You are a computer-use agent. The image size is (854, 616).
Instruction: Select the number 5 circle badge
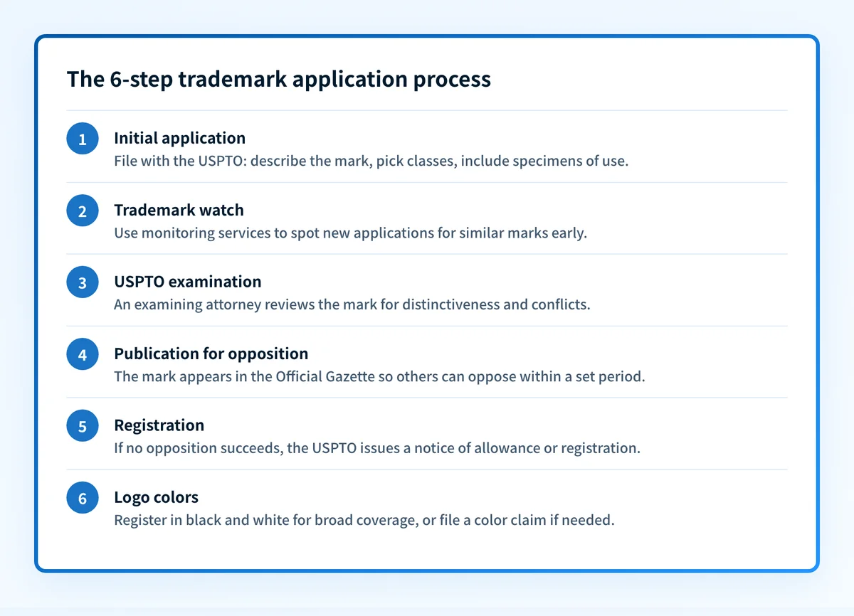[x=83, y=426]
